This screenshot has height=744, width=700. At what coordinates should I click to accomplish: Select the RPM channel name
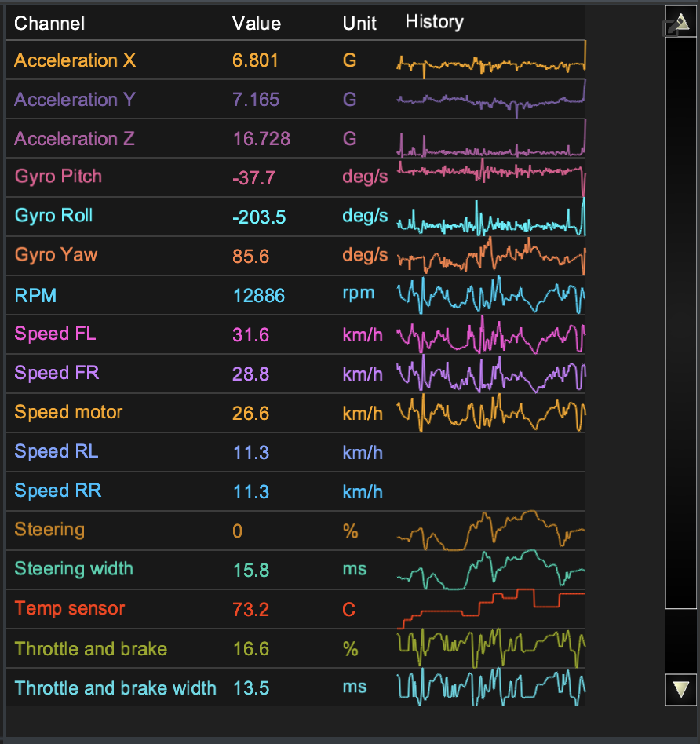point(35,296)
